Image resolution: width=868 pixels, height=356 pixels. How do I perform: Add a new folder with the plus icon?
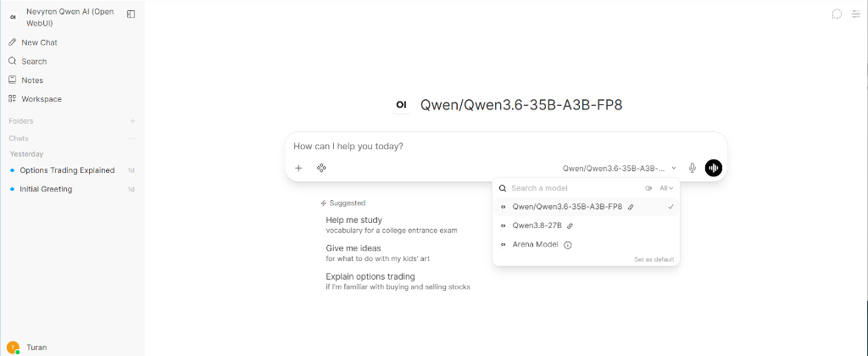click(132, 120)
